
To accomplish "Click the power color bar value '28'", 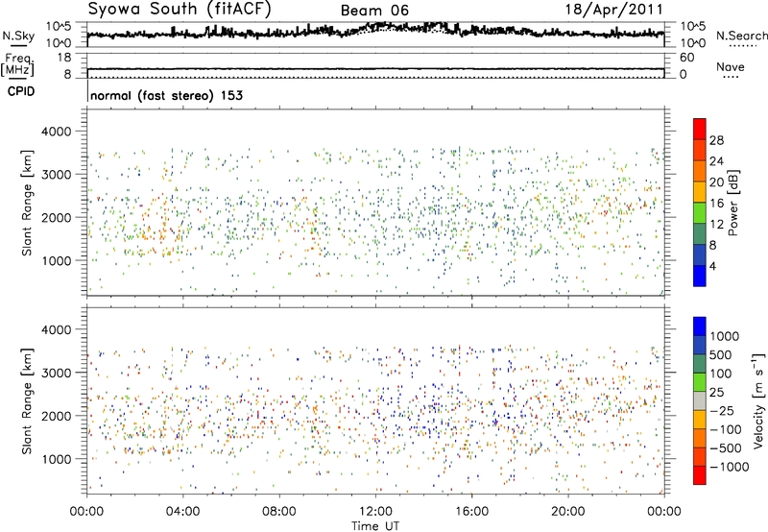I will [716, 140].
